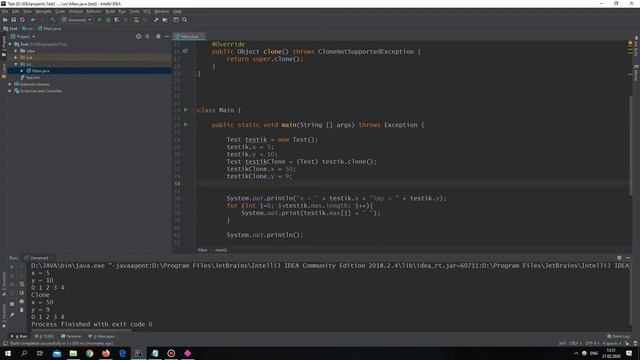This screenshot has height=360, width=640.
Task: Open the File menu
Action: click(4, 11)
